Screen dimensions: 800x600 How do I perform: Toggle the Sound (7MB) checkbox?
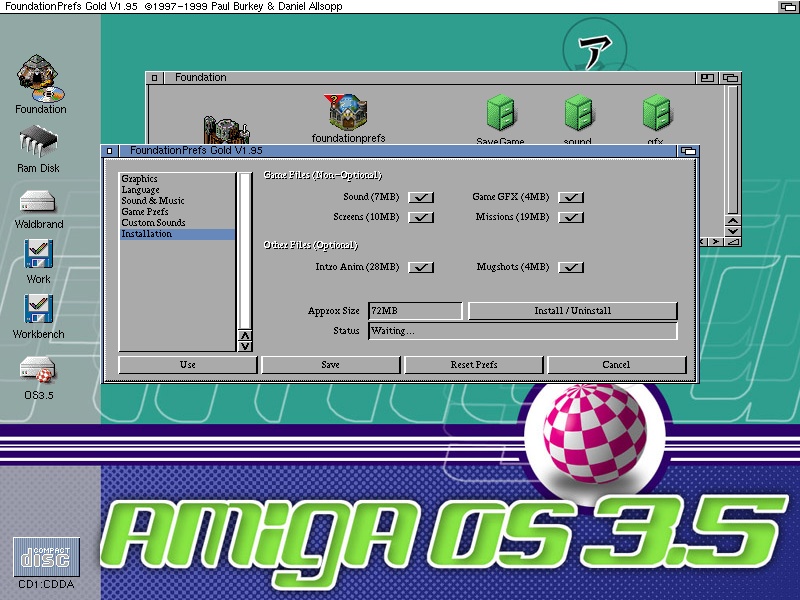coord(421,197)
